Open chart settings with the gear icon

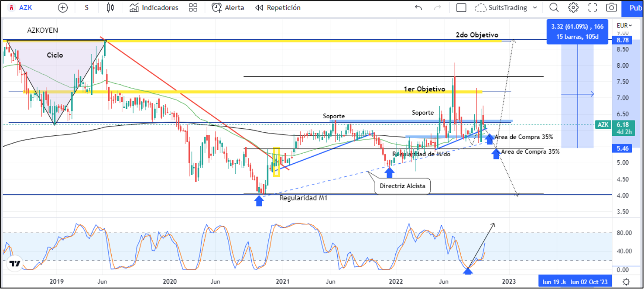573,7
